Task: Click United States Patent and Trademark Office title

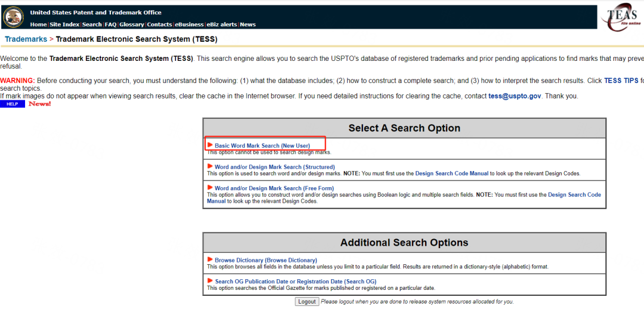Action: tap(95, 13)
